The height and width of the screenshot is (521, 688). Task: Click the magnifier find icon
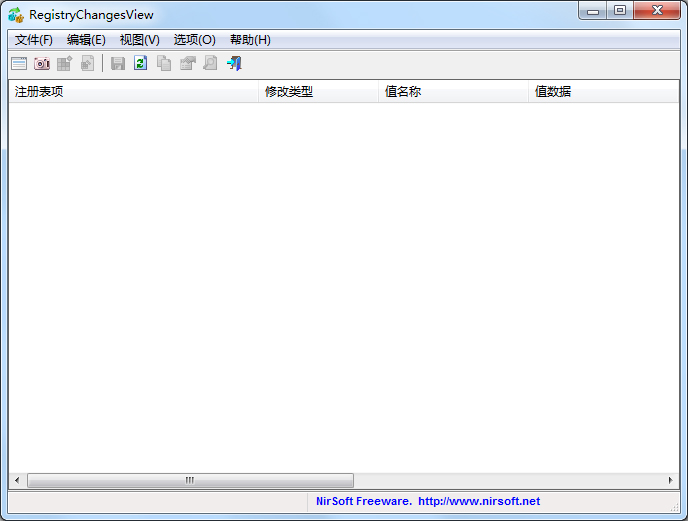point(211,63)
